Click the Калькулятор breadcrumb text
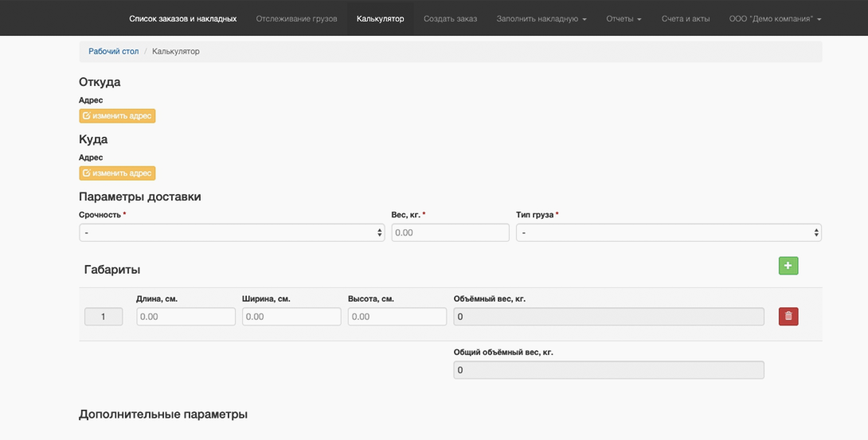Screen dimensions: 868x440 click(x=176, y=52)
